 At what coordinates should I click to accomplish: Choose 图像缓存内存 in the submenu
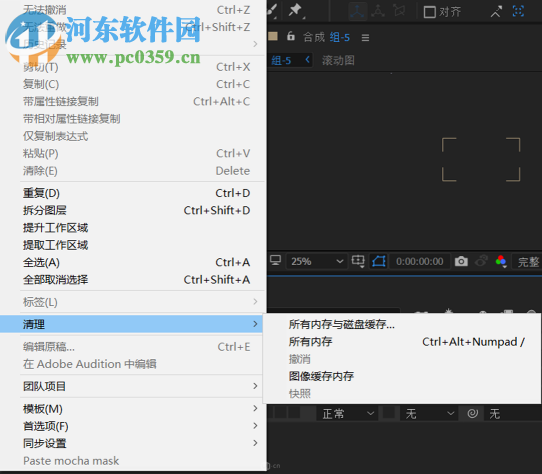point(402,376)
